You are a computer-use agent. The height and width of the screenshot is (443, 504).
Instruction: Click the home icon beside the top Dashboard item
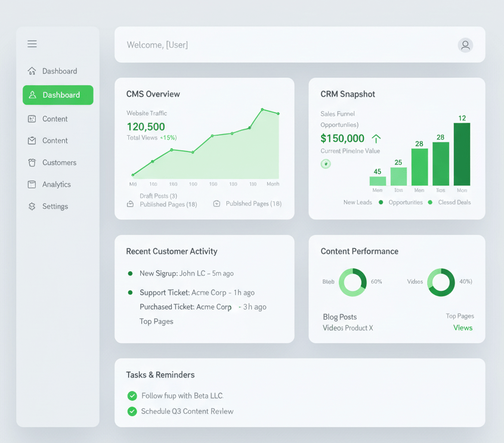[32, 71]
